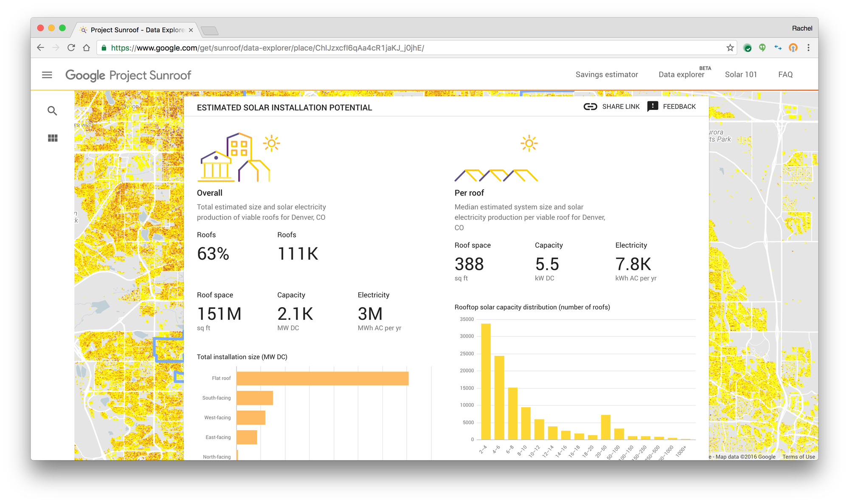Open the grid view icon in sidebar
Viewport: 849px width, 504px height.
tap(53, 138)
